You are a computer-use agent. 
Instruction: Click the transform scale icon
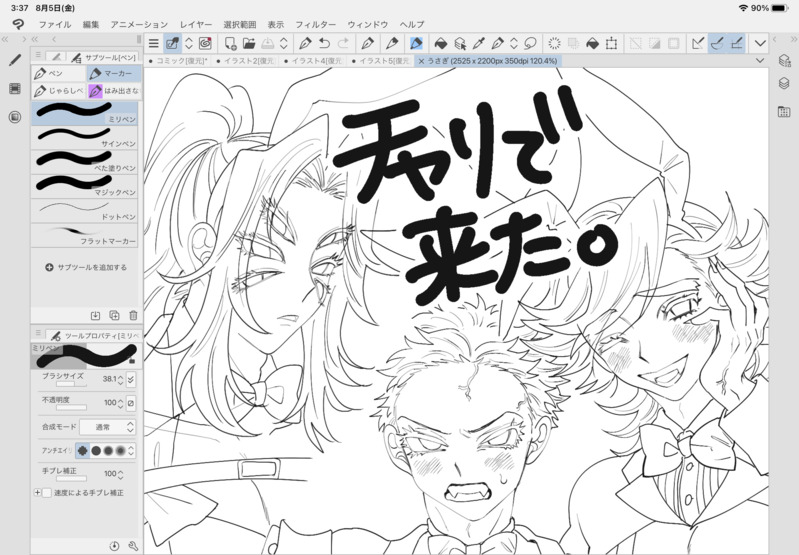[611, 44]
